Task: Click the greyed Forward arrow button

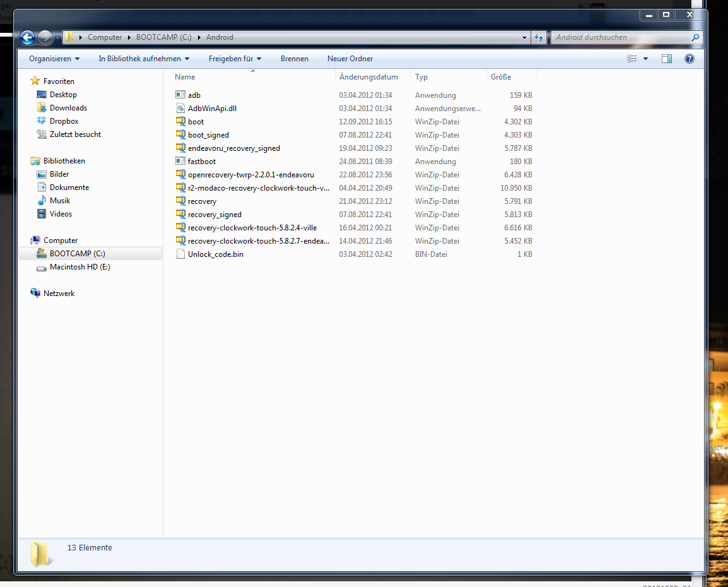Action: coord(45,37)
